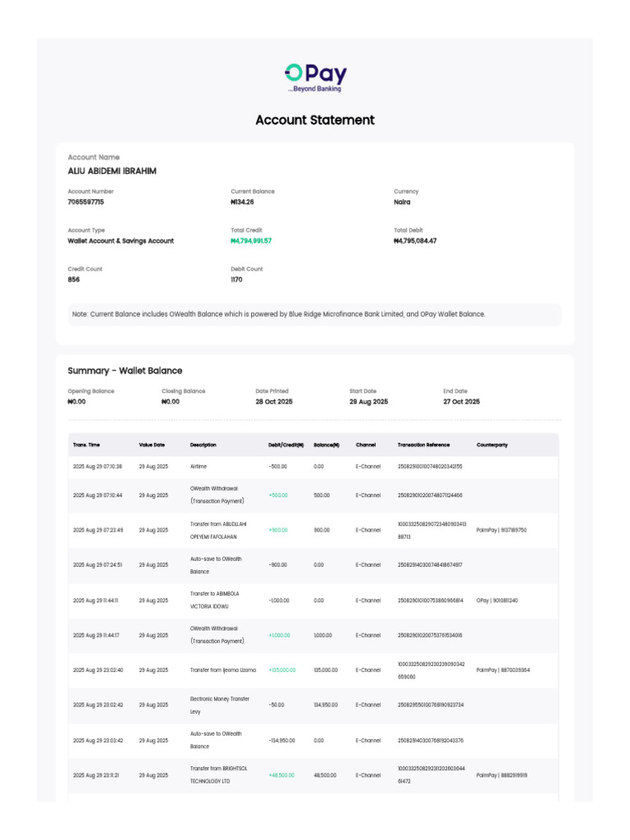Select reference 250829100100748020342155
Screen dimensions: 630x840
(430, 467)
